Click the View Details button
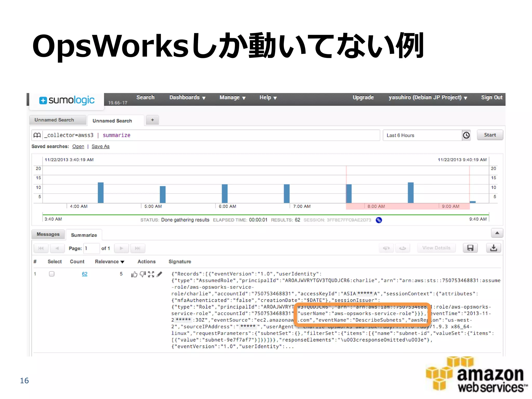The height and width of the screenshot is (399, 532). click(436, 248)
